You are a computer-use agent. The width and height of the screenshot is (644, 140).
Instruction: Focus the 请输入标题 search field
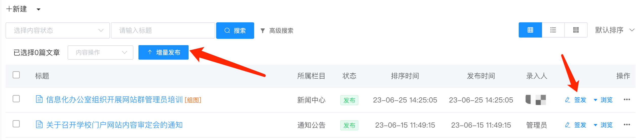[163, 30]
